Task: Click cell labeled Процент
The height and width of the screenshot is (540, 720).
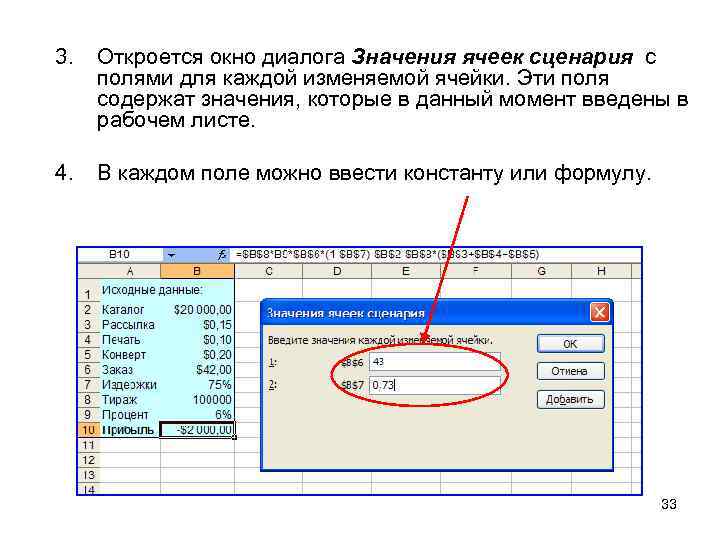Action: 130,415
